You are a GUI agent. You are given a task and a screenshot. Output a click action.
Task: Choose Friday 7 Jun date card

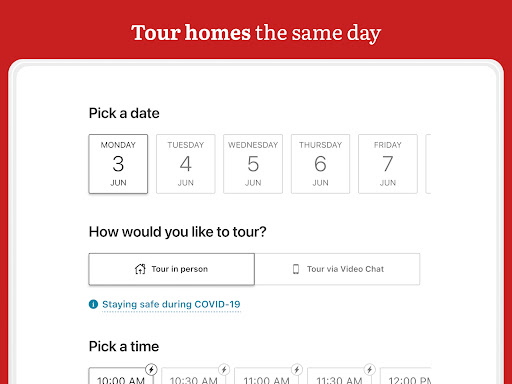388,164
